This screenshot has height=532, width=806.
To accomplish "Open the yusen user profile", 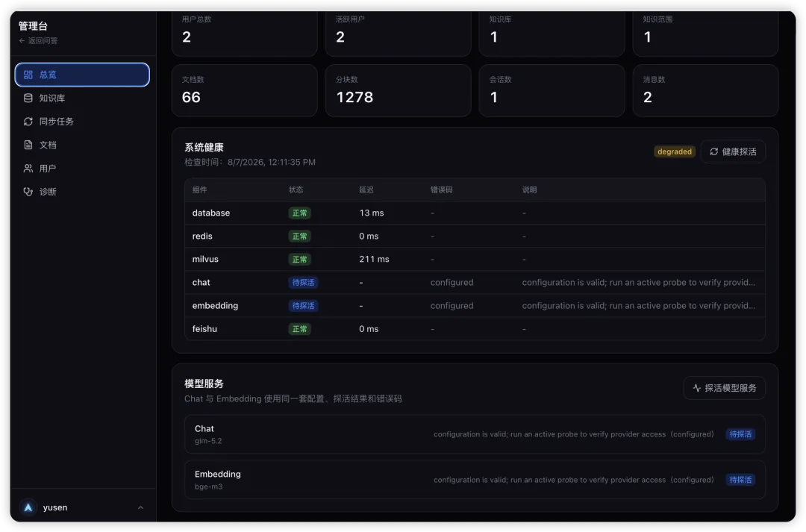I will coord(83,507).
